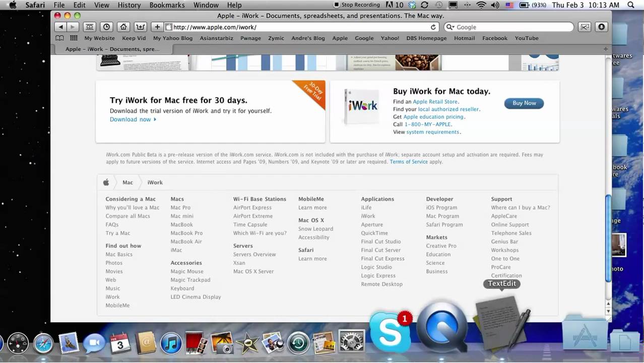Open the Apple Retail Store link
The image size is (644, 363).
[x=435, y=102]
